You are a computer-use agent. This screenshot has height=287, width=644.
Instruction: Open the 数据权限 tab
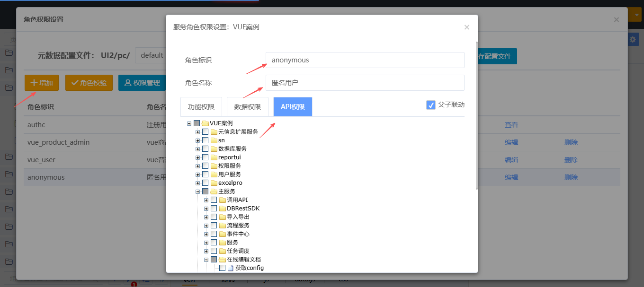pyautogui.click(x=248, y=107)
